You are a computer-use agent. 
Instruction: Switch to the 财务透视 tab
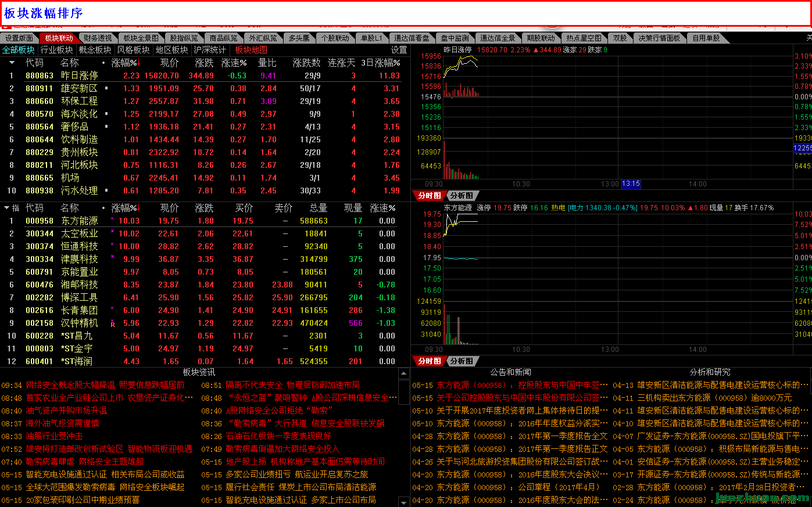(x=97, y=38)
